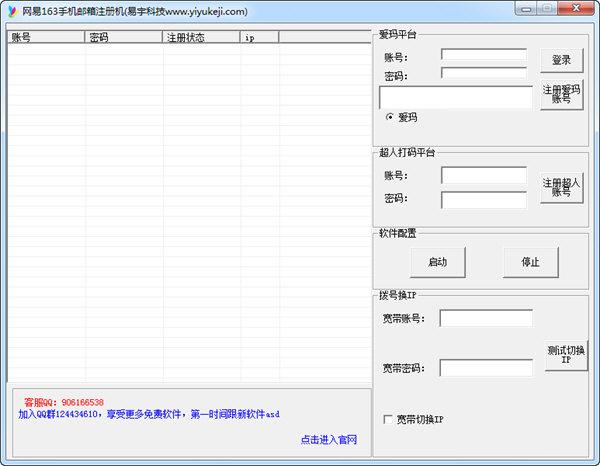Viewport: 600px width, 466px height.
Task: Click the 登录 button
Action: [x=561, y=60]
